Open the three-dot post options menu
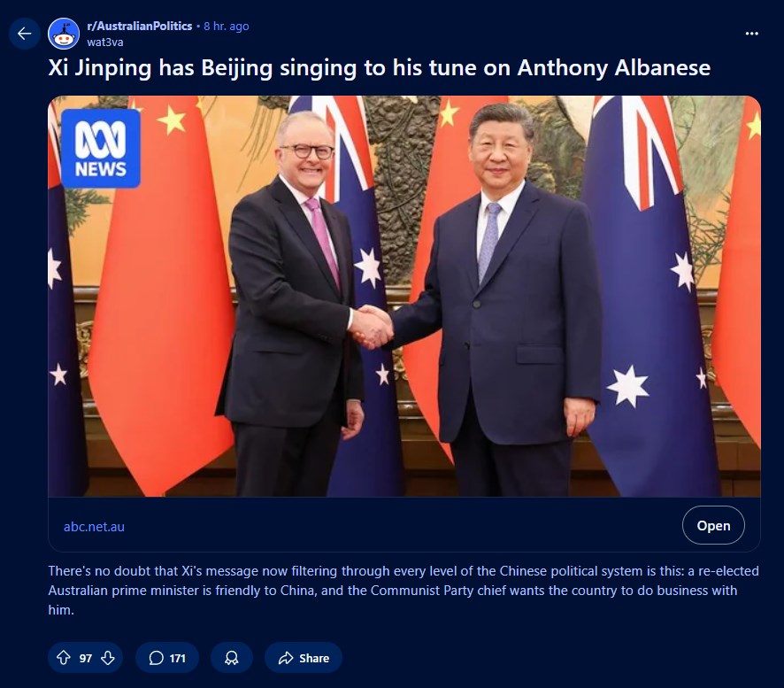The width and height of the screenshot is (784, 688). (751, 34)
